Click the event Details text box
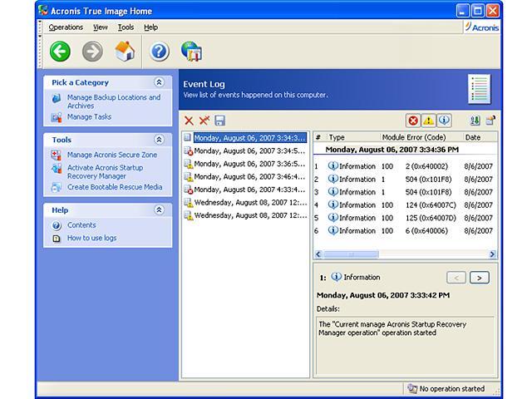The image size is (532, 399). [405, 346]
